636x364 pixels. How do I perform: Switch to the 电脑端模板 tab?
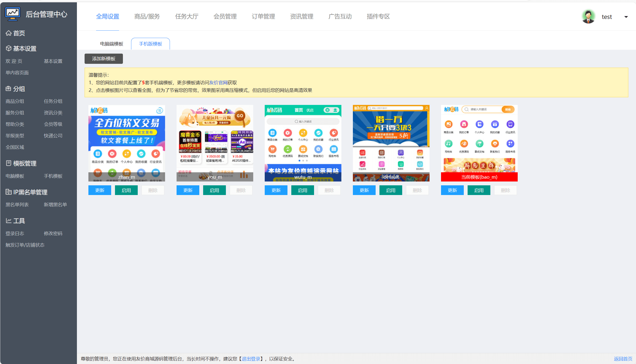click(x=112, y=44)
